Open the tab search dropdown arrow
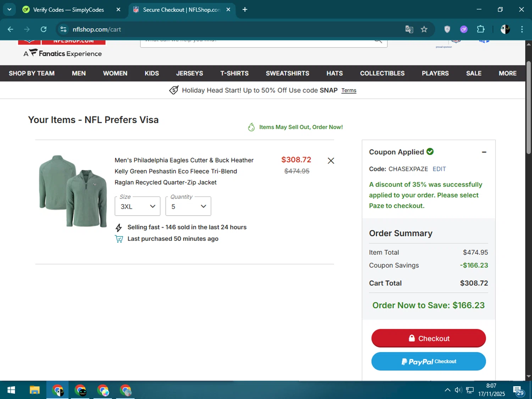This screenshot has width=532, height=399. pyautogui.click(x=10, y=10)
